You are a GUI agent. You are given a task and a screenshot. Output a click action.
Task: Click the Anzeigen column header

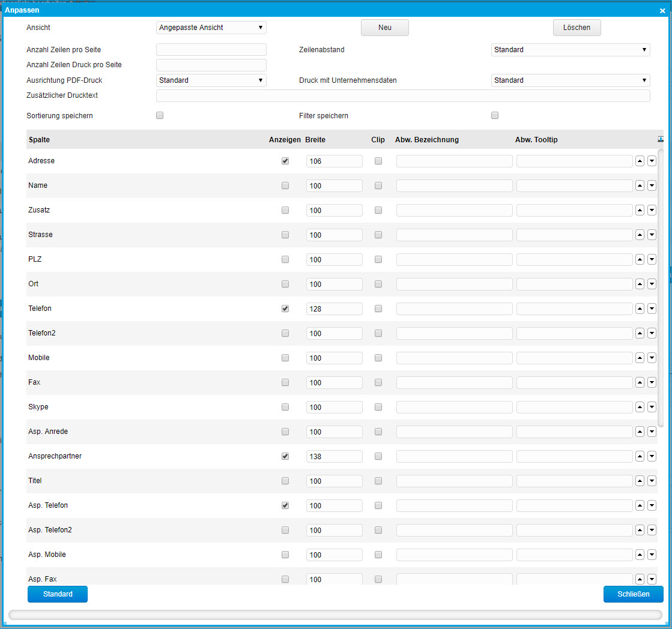pos(285,140)
